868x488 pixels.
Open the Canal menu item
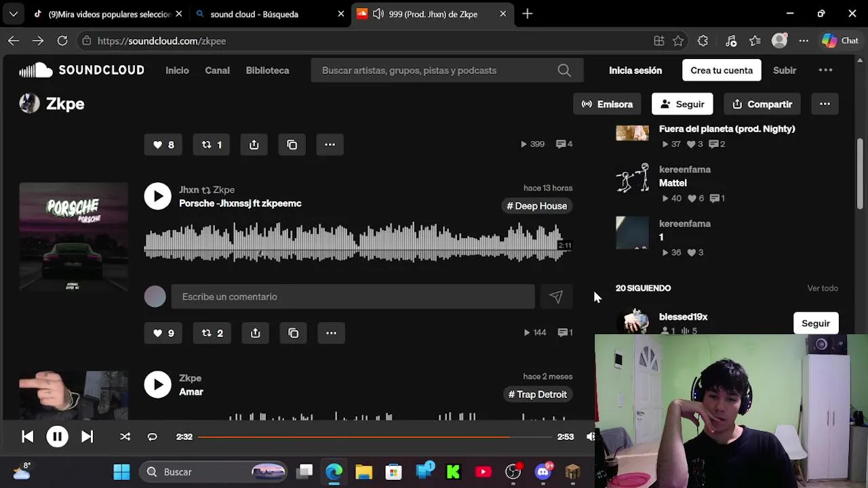217,70
